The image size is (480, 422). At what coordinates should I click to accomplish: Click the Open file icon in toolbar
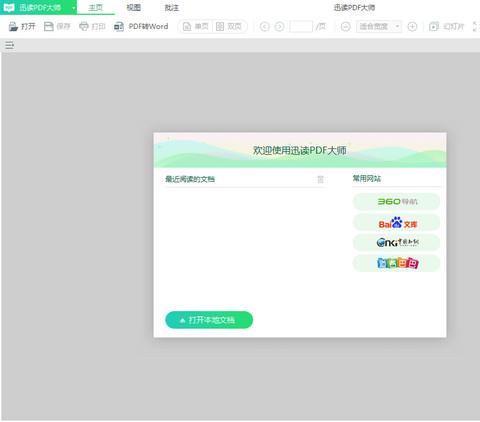tap(13, 26)
